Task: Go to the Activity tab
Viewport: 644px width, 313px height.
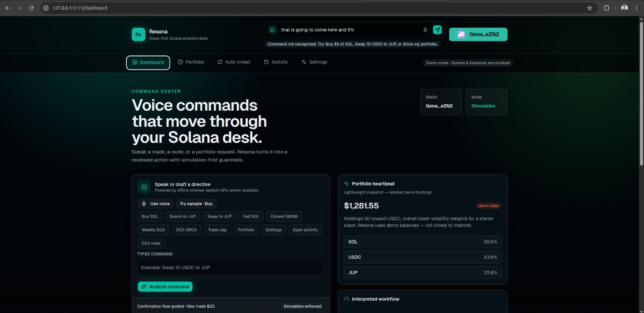Action: coord(276,62)
